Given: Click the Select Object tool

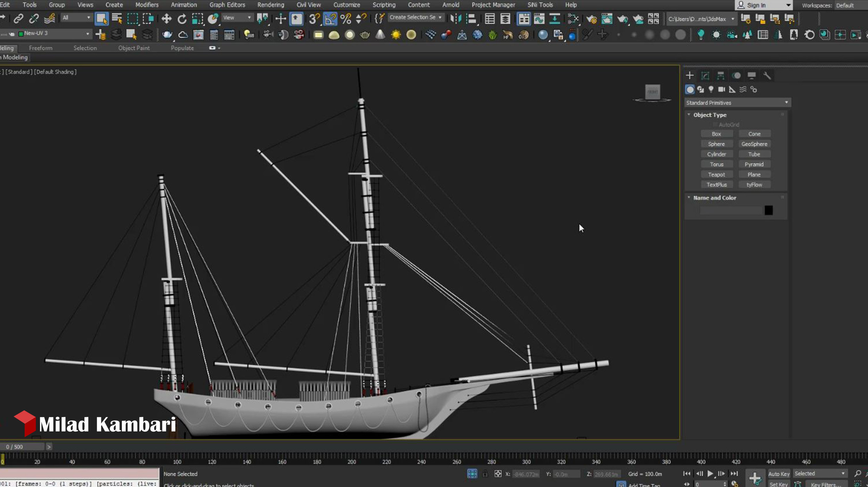Looking at the screenshot, I should point(102,19).
